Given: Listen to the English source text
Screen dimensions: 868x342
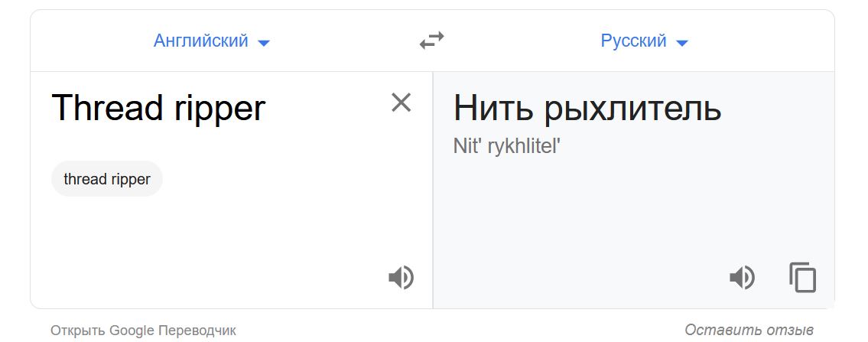Looking at the screenshot, I should click(x=401, y=277).
